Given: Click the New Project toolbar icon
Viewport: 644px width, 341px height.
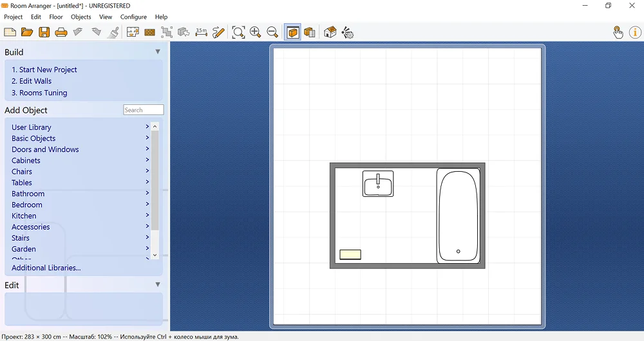Looking at the screenshot, I should tap(10, 32).
